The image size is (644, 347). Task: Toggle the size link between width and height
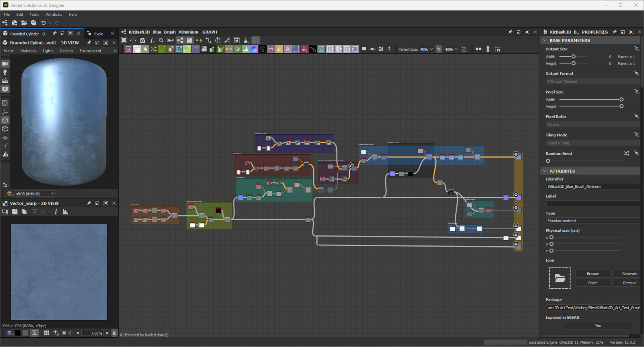click(x=439, y=49)
